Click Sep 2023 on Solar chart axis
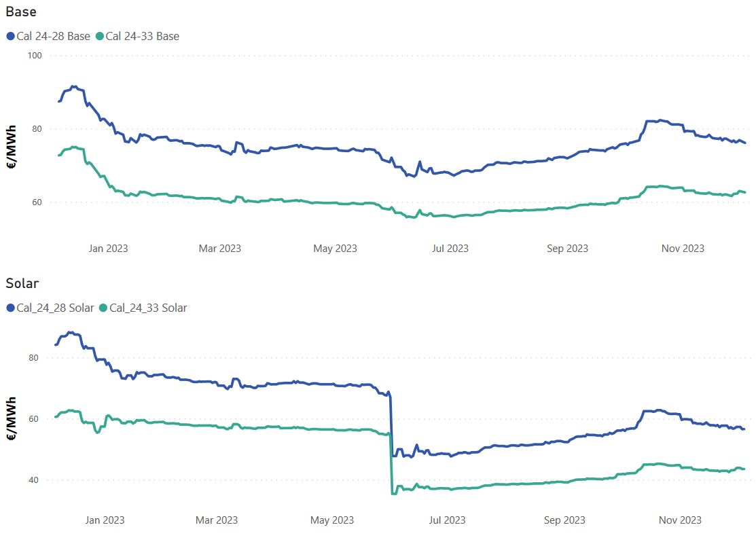The height and width of the screenshot is (540, 756). click(x=564, y=520)
